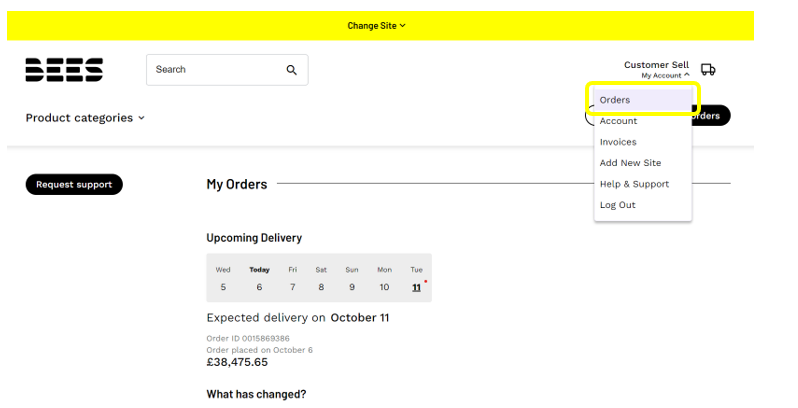Select Account from the menu
This screenshot has height=408, width=798.
coord(618,121)
